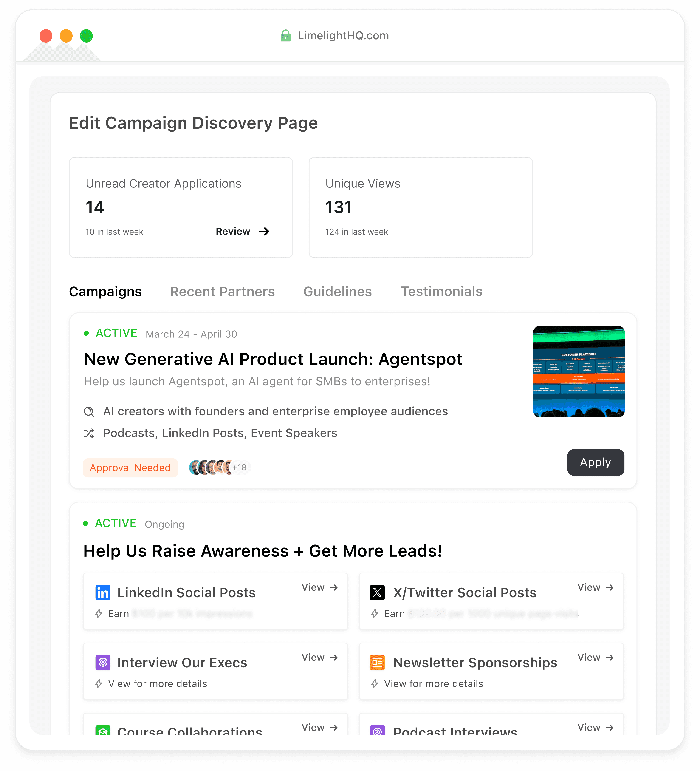Click the LinkedIn logo icon
This screenshot has height=771, width=700.
tap(103, 592)
